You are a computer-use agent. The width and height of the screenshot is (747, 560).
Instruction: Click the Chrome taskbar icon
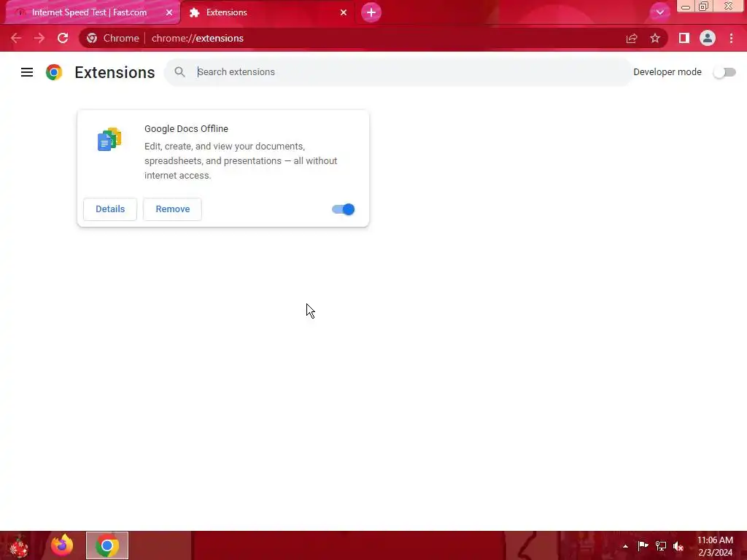point(107,545)
